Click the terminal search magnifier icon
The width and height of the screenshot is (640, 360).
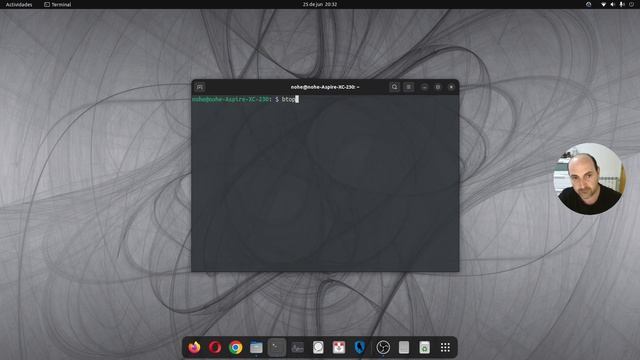tap(394, 87)
